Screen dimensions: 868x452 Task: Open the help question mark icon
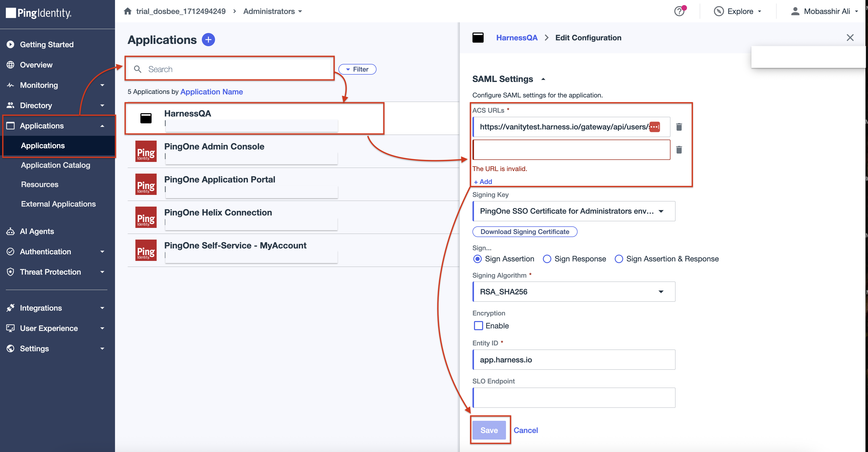coord(679,11)
